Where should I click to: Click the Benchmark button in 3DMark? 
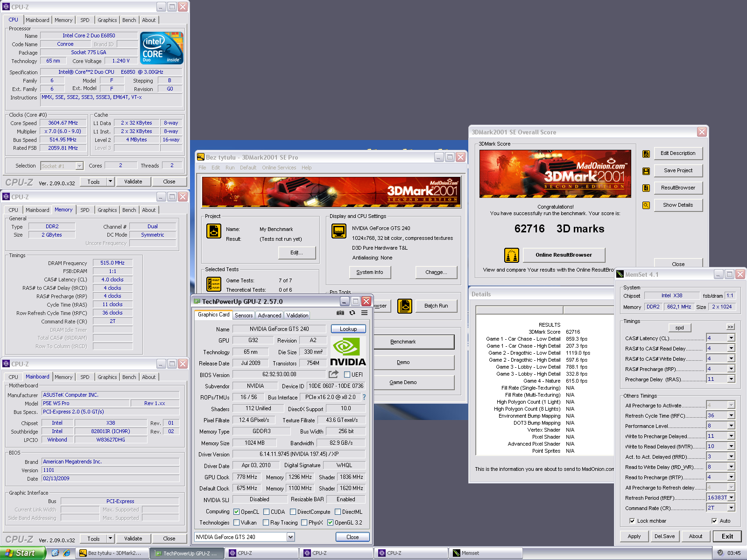[x=414, y=342]
